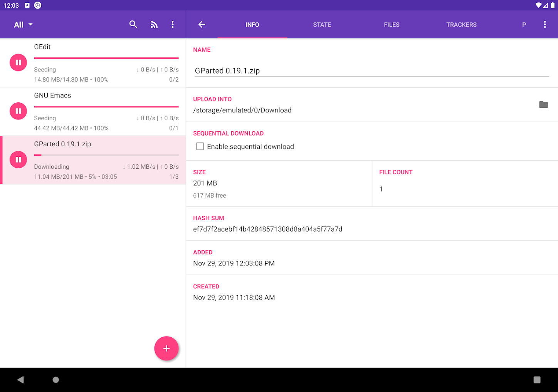Select the GEdit torrent row
The image size is (558, 392).
93,63
